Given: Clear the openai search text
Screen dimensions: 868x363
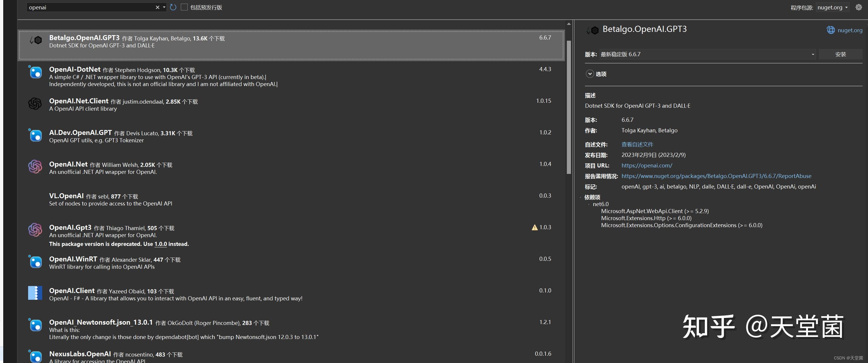Looking at the screenshot, I should [x=157, y=7].
